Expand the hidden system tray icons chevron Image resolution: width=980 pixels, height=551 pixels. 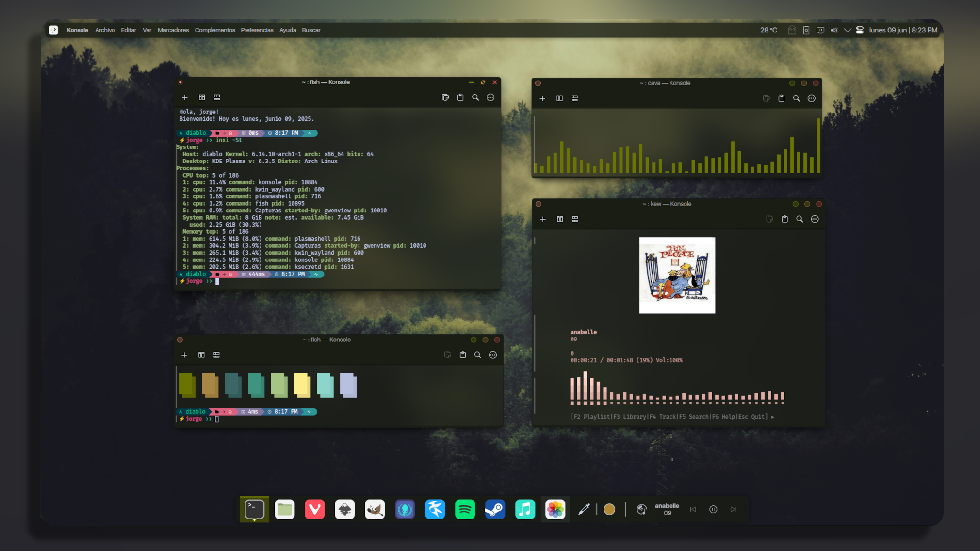[x=848, y=30]
